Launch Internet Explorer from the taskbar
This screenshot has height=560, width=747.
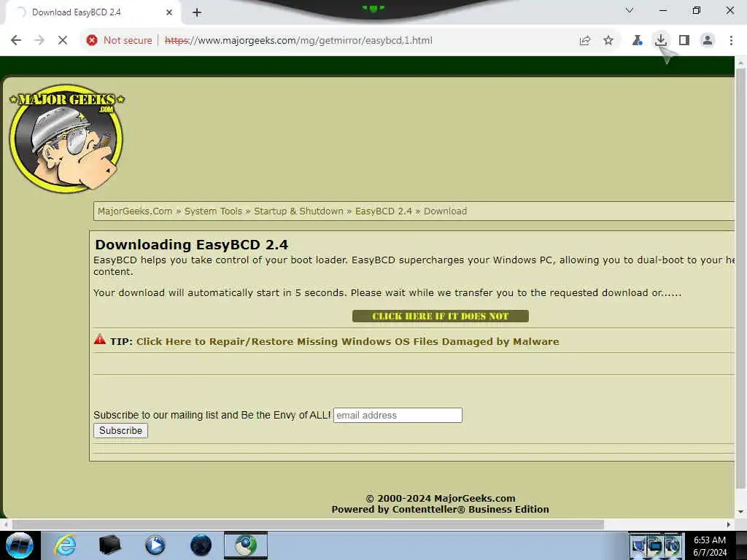click(x=65, y=545)
